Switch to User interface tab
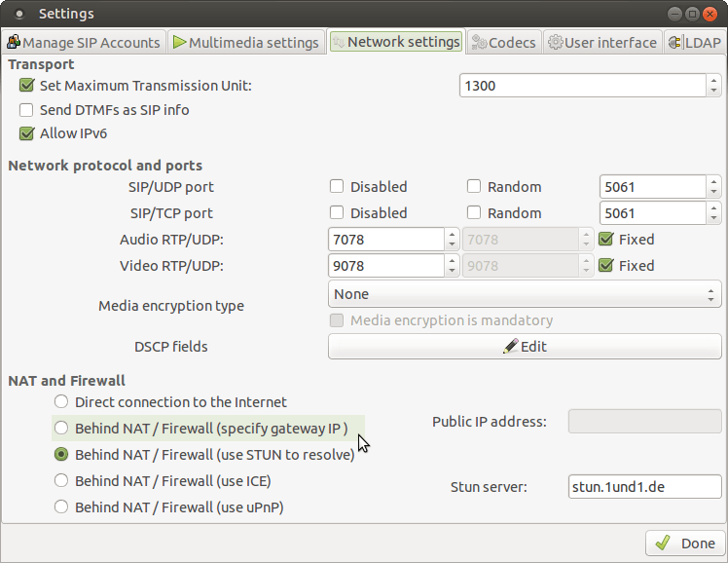Image resolution: width=728 pixels, height=563 pixels. point(602,42)
